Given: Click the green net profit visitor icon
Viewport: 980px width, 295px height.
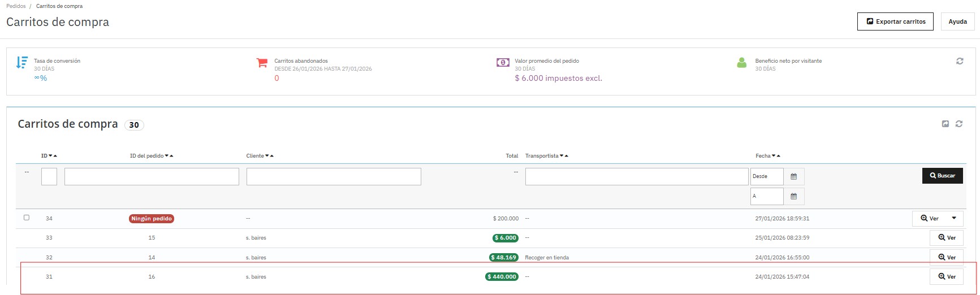Looking at the screenshot, I should pos(741,62).
